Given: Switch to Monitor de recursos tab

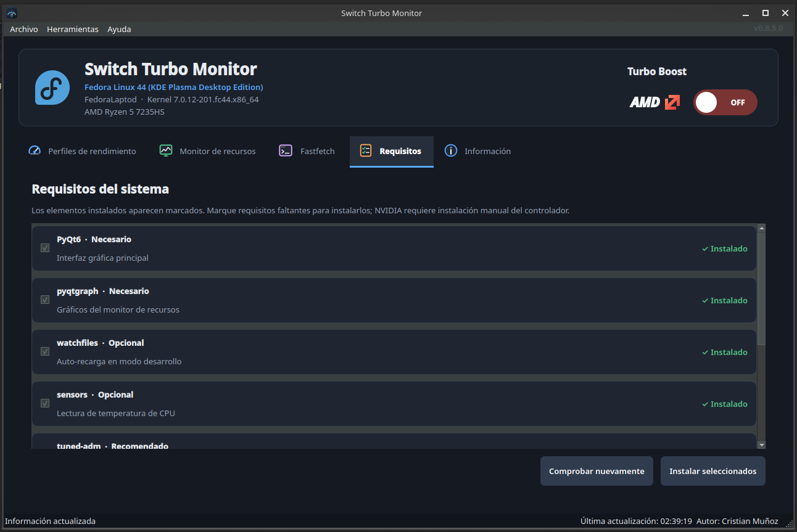Looking at the screenshot, I should (208, 151).
